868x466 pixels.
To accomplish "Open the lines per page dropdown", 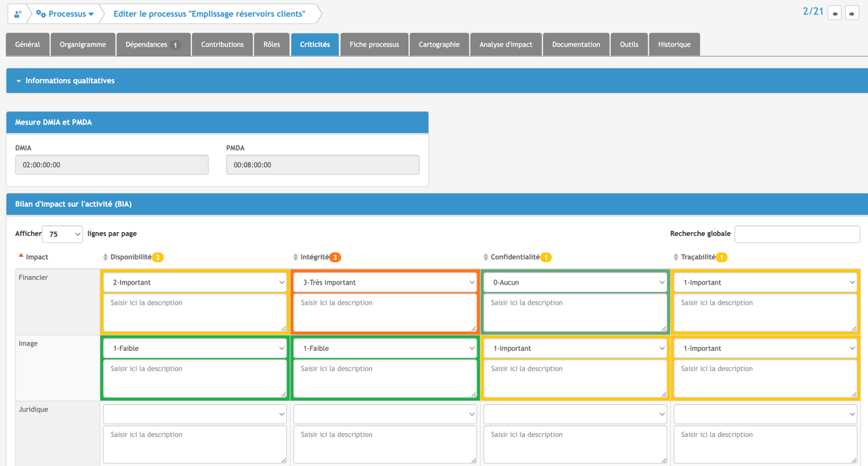I will click(63, 234).
